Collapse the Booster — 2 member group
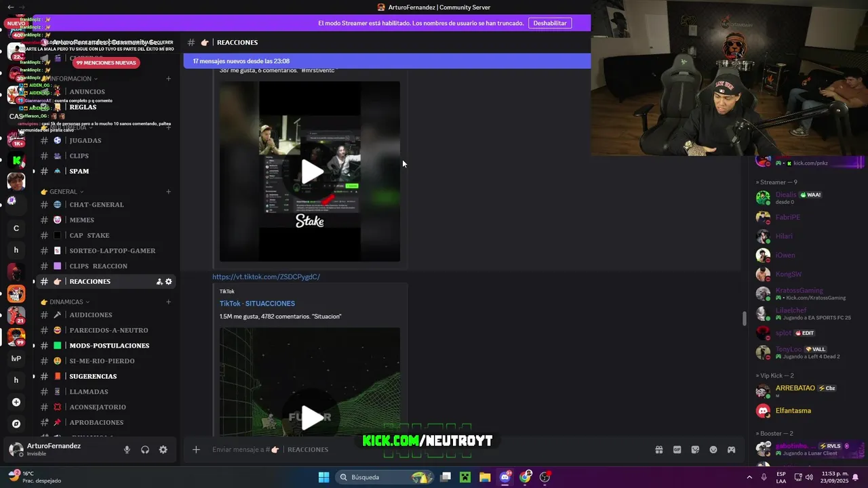The image size is (868, 488). click(x=774, y=433)
